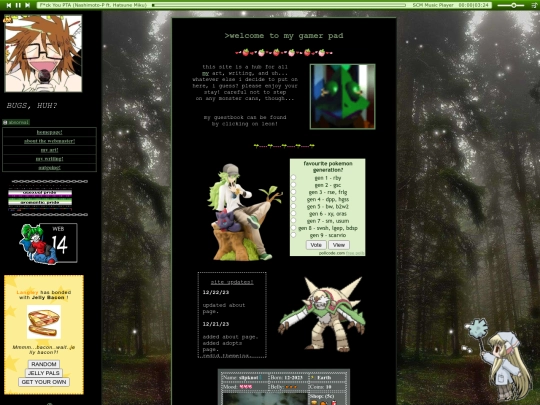Adjust the music player volume slider
Screen dimensions: 540x405
(511, 5)
